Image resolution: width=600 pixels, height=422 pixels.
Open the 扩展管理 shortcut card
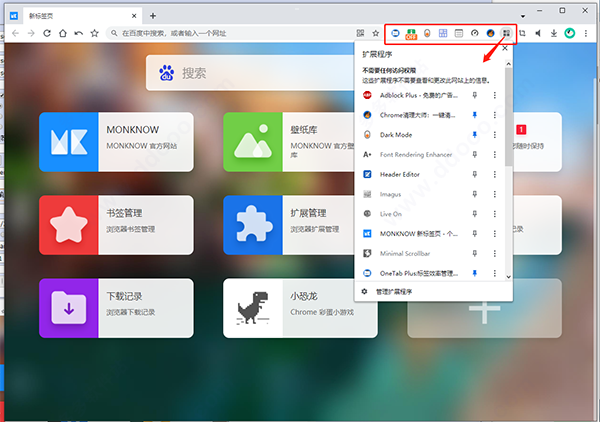coord(289,225)
